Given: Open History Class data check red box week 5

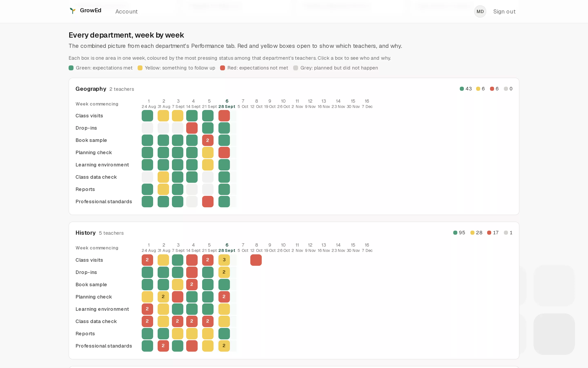Looking at the screenshot, I should point(208,321).
